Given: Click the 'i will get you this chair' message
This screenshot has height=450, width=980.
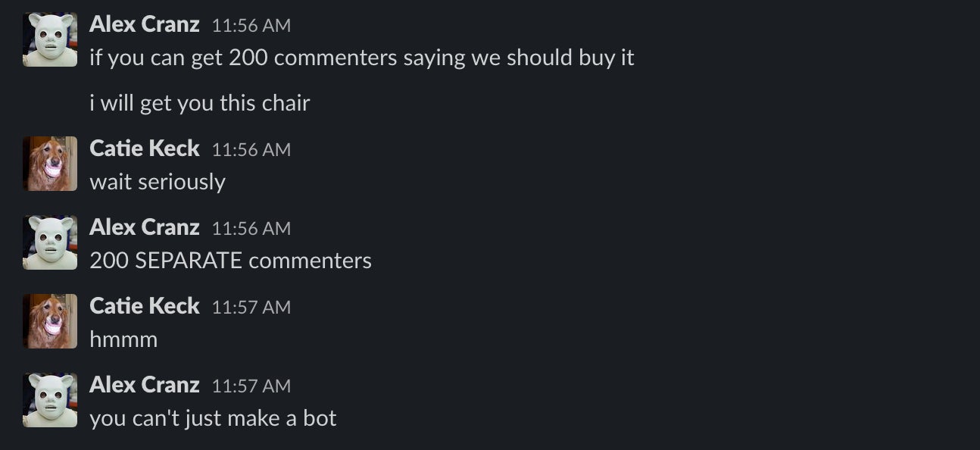Looking at the screenshot, I should click(x=200, y=102).
